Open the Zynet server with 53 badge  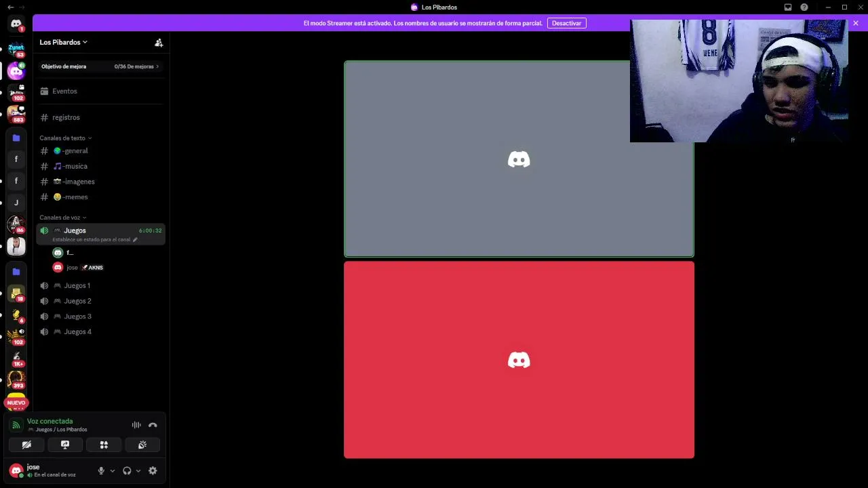point(16,49)
